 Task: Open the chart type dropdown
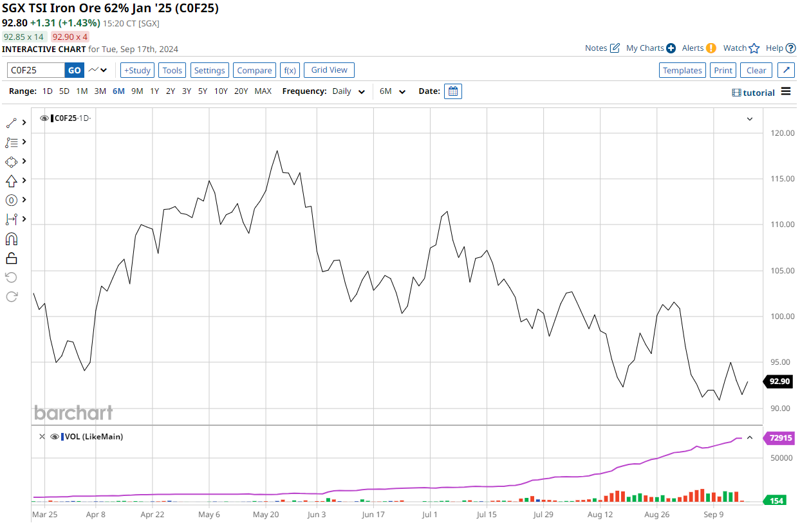(x=98, y=70)
